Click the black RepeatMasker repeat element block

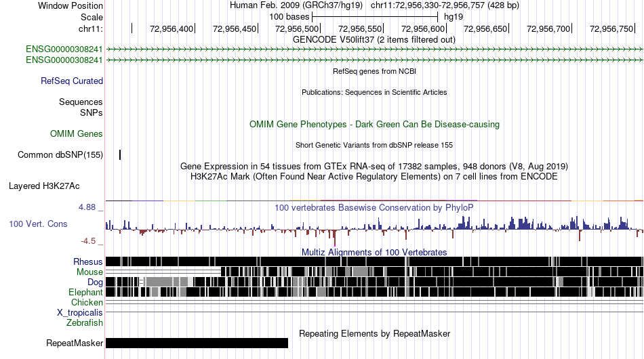pyautogui.click(x=197, y=343)
